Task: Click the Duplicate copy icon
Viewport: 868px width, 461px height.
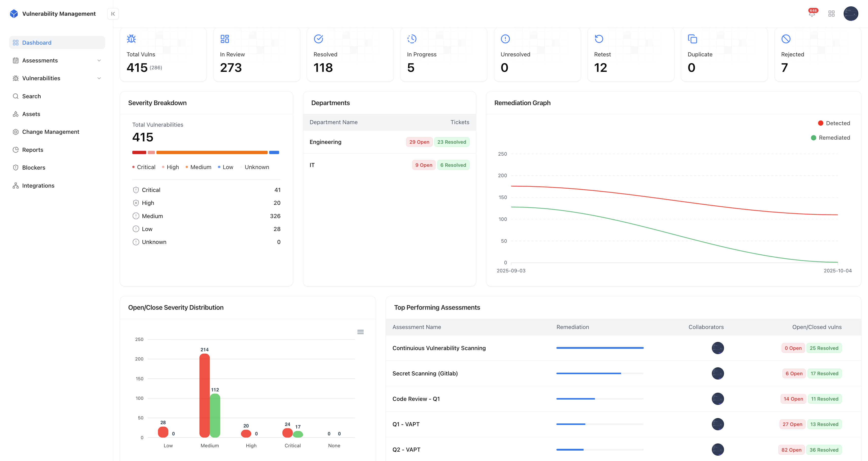Action: coord(693,39)
